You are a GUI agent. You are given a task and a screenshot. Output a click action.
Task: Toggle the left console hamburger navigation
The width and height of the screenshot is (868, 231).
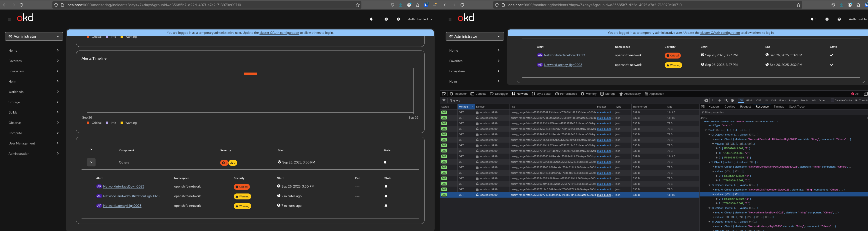click(x=9, y=19)
